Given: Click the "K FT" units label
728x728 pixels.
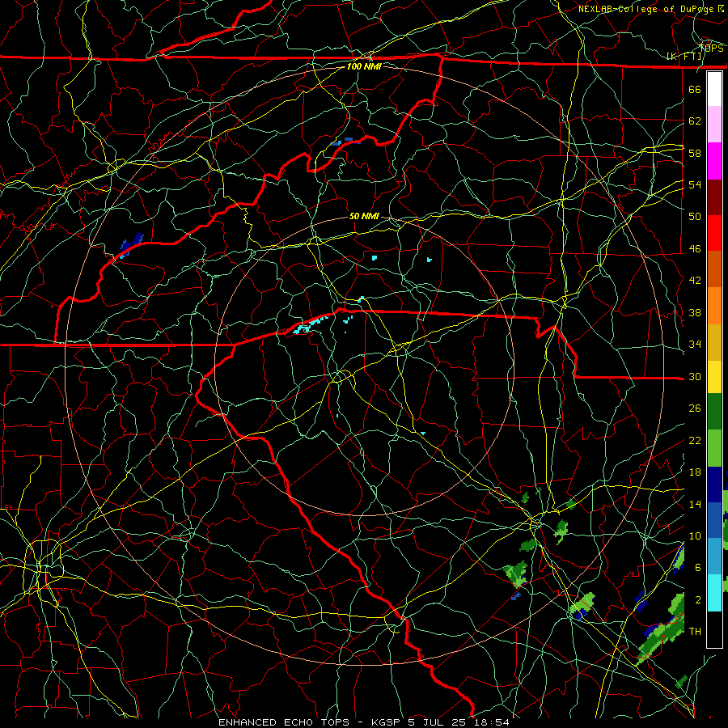Looking at the screenshot, I should pos(684,56).
